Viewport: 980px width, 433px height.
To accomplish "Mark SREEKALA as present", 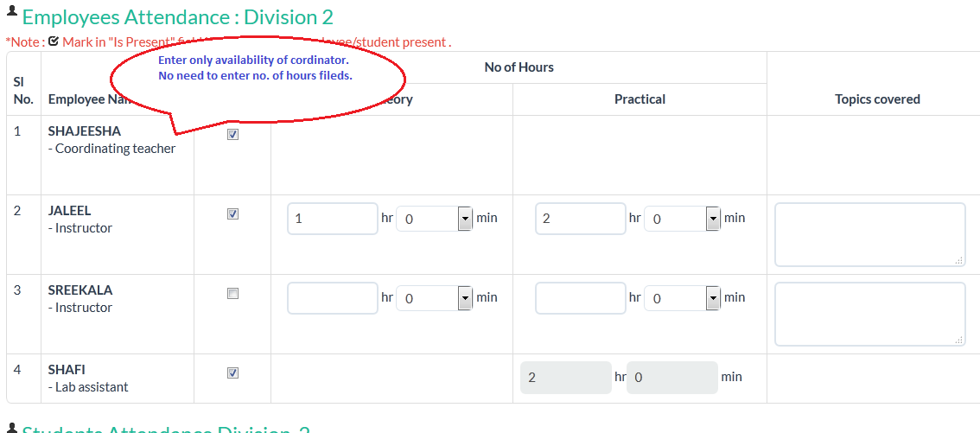I will (232, 294).
